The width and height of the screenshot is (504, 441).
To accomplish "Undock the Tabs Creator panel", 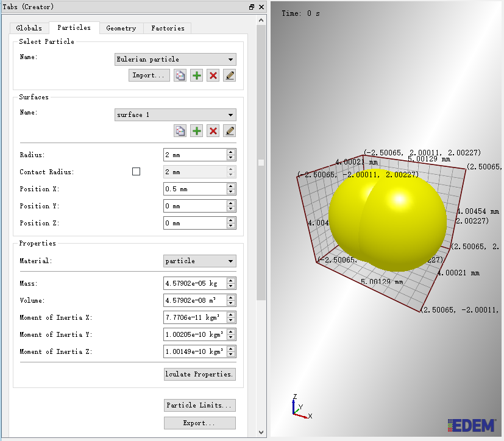I will 252,7.
